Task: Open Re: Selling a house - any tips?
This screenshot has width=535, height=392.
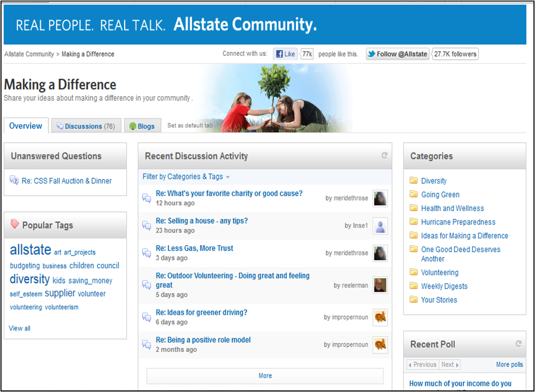Action: 202,221
